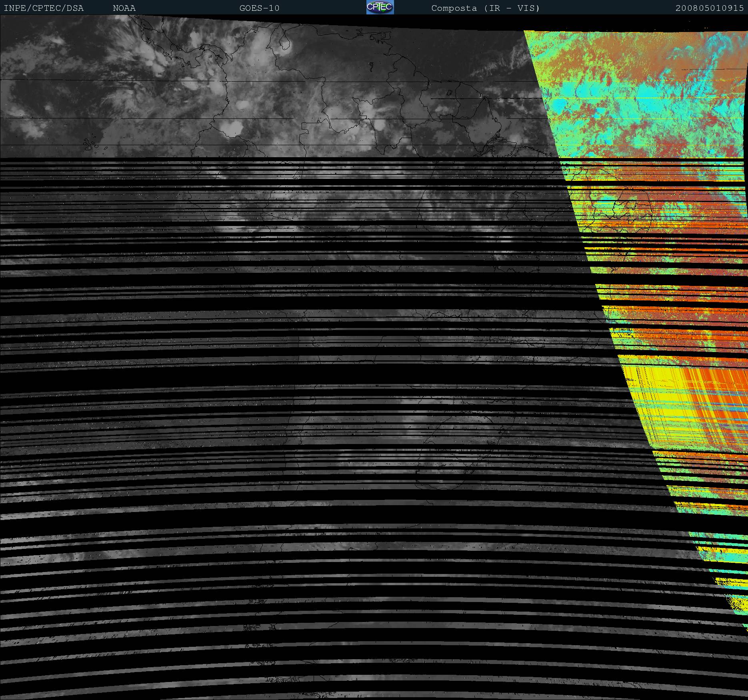The image size is (748, 700).
Task: Click the GOES-10 satellite name label
Action: pos(259,8)
